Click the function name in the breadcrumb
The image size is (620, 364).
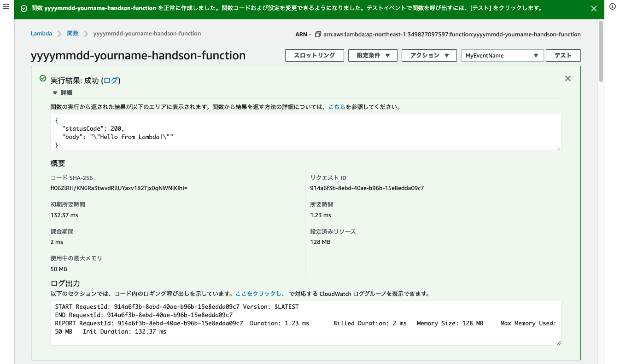click(x=147, y=34)
